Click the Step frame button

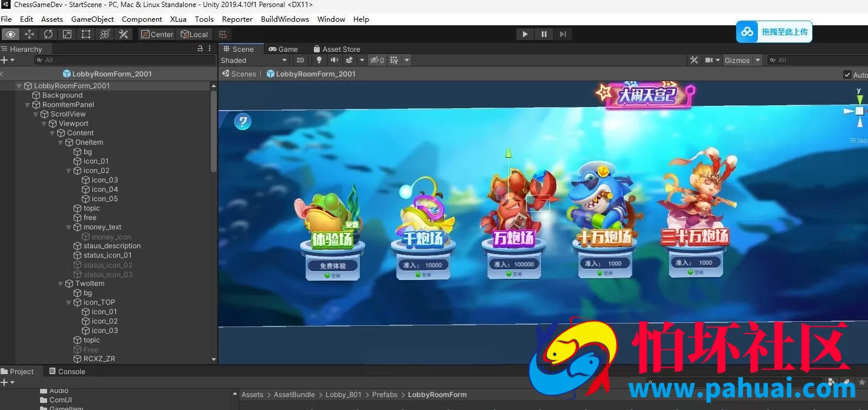tap(563, 34)
